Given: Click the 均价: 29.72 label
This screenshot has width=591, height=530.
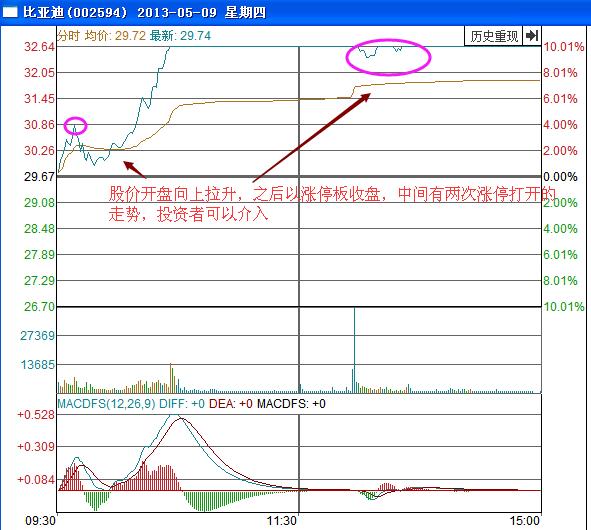Looking at the screenshot, I should (115, 36).
